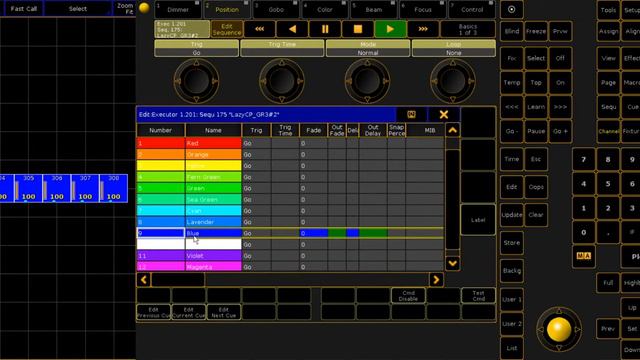
Task: Toggle Cmd Disable
Action: (x=408, y=296)
